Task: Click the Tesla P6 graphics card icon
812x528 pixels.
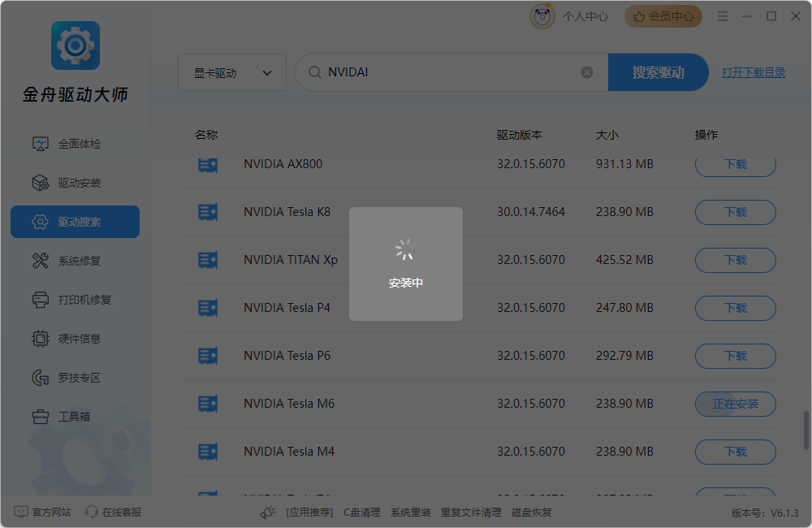Action: point(208,356)
